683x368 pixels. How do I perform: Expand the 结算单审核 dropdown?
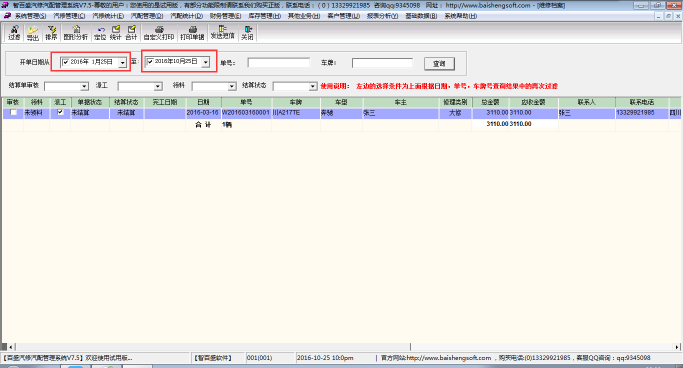(84, 87)
